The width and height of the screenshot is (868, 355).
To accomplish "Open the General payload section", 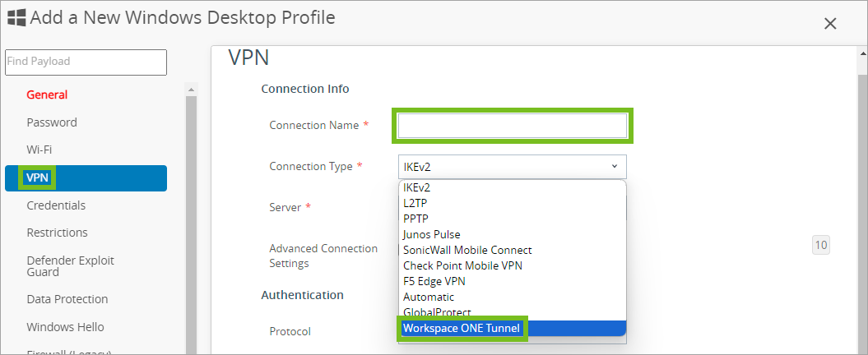I will tap(47, 95).
